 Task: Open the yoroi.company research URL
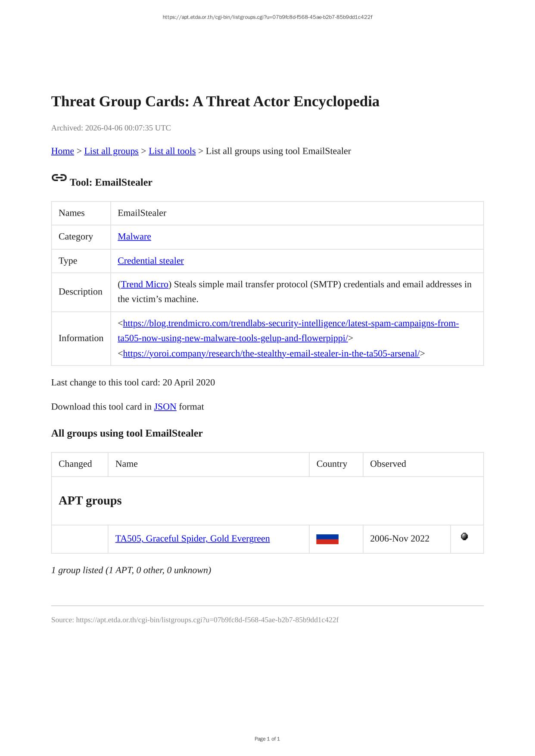[x=271, y=353]
